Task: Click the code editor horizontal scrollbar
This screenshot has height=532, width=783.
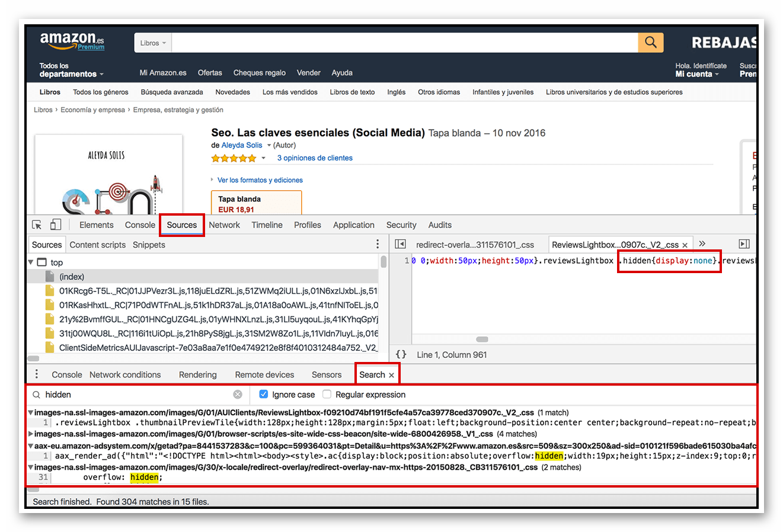Action: click(482, 339)
